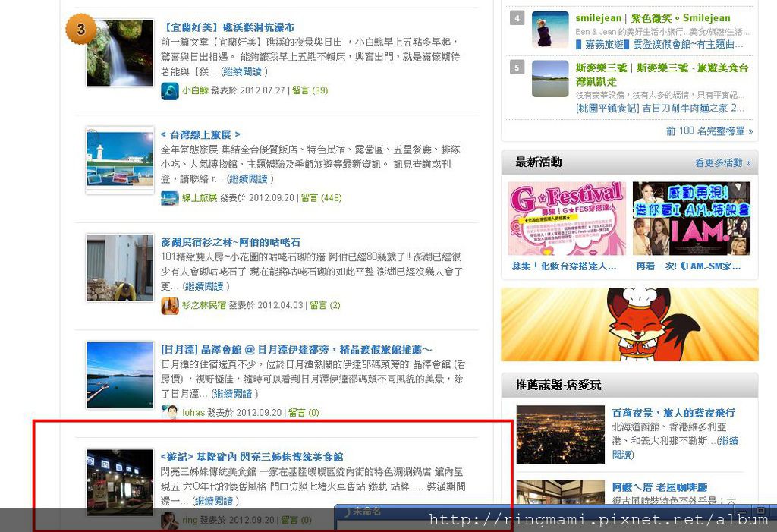Open the stone wall thumbnail of 澎湖民宿 post

click(x=120, y=268)
